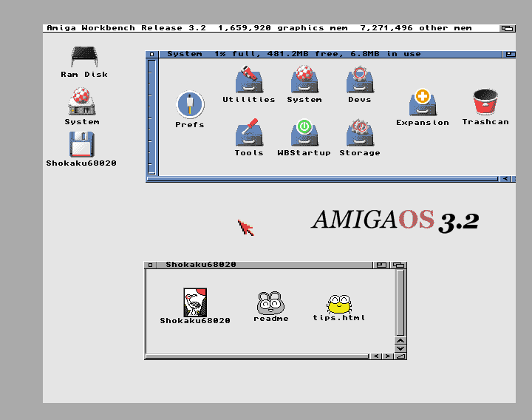This screenshot has height=420, width=532.
Task: Select the tips.html file icon
Action: tap(339, 308)
